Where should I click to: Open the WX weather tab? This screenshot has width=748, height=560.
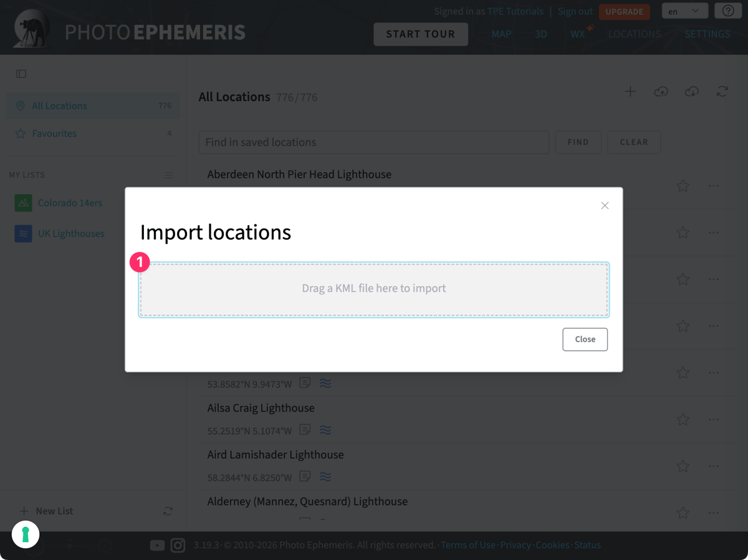578,34
